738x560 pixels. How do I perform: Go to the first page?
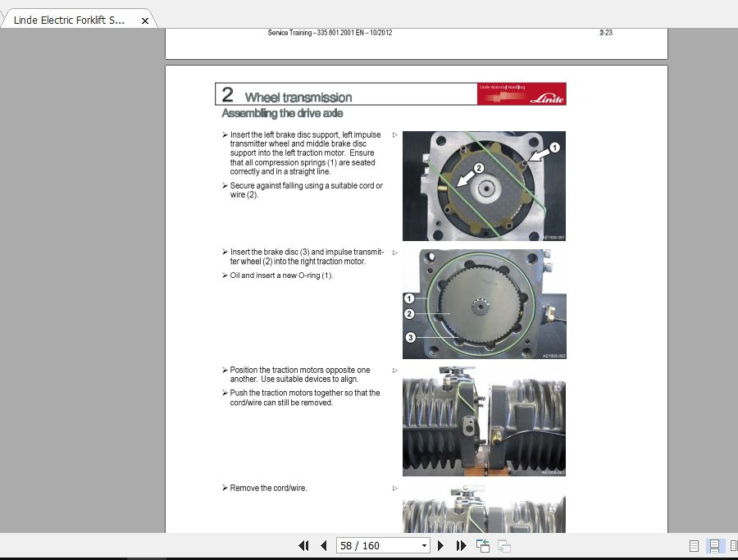coord(303,545)
